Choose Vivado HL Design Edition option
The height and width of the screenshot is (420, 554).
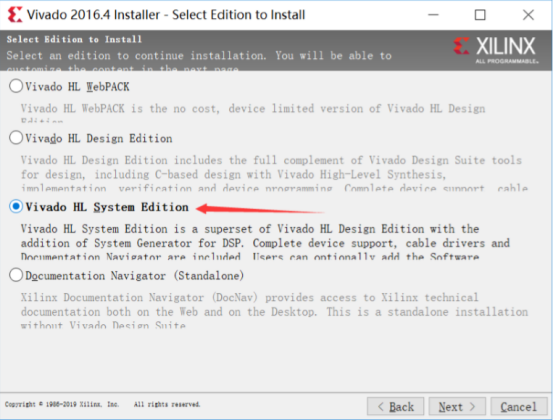[16, 138]
